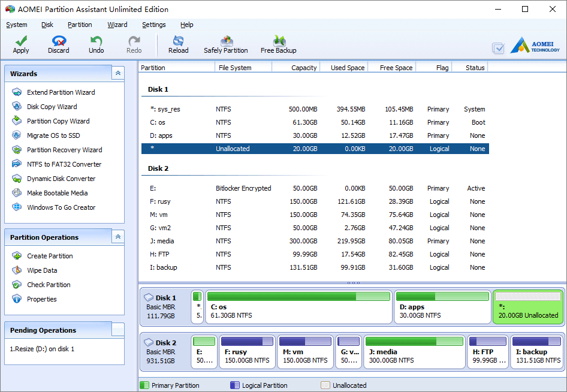This screenshot has width=567, height=392.
Task: Click the Properties icon
Action: (x=17, y=299)
